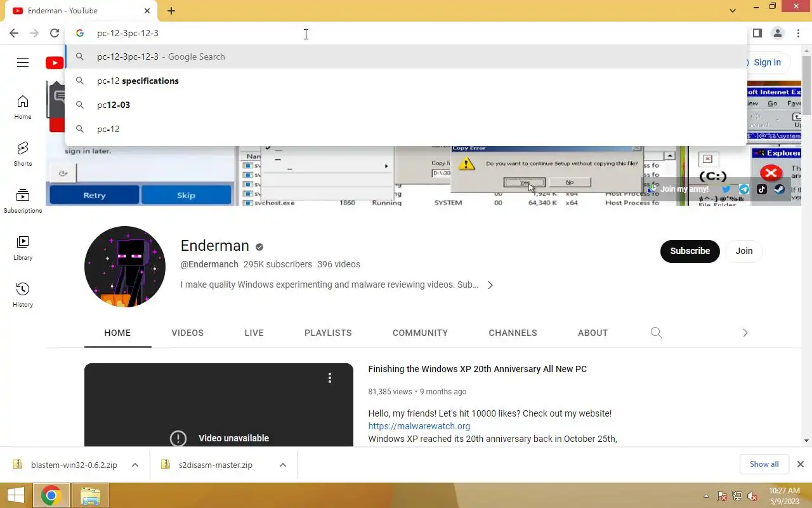
Task: Close the downloads bar
Action: coord(801,464)
